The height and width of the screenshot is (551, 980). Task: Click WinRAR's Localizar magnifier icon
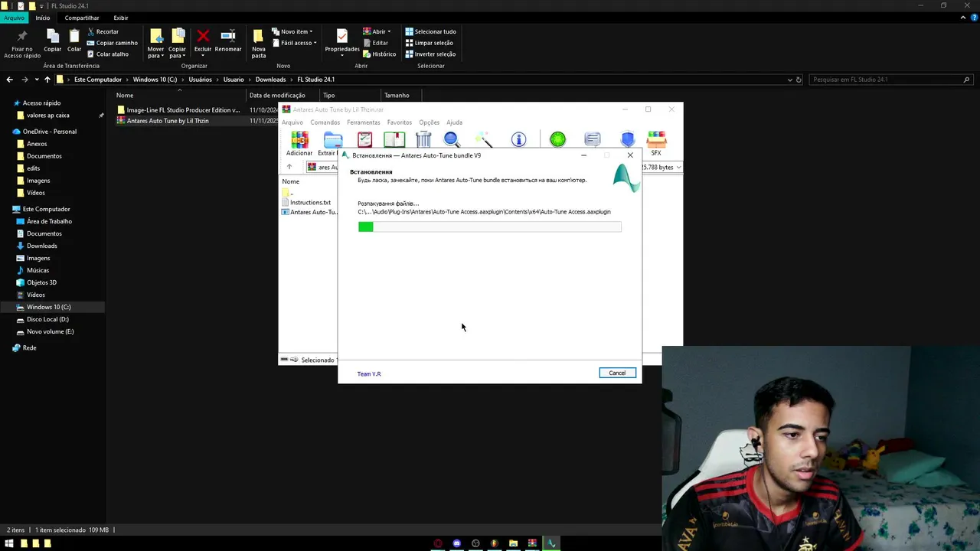[x=452, y=139]
